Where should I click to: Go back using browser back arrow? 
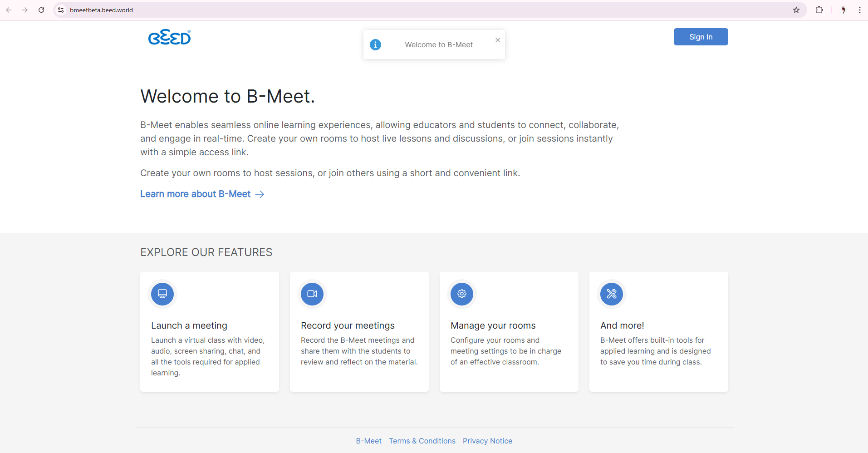point(9,10)
